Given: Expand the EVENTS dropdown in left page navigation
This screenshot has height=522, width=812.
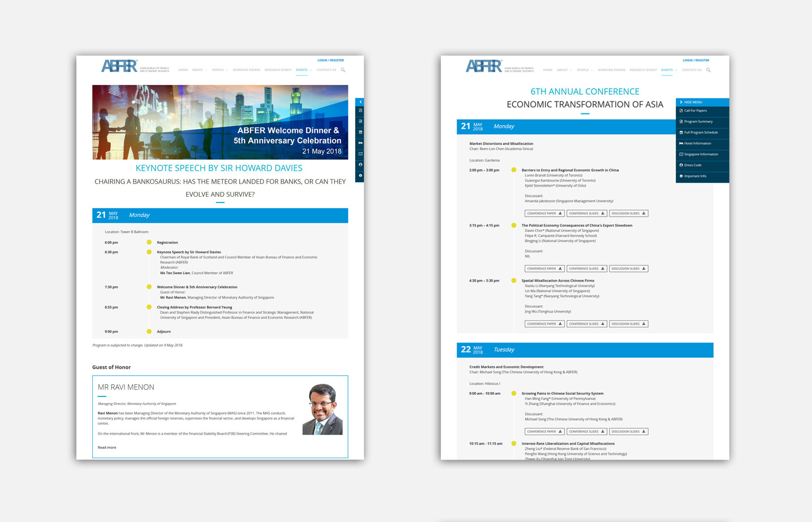Looking at the screenshot, I should pos(304,70).
